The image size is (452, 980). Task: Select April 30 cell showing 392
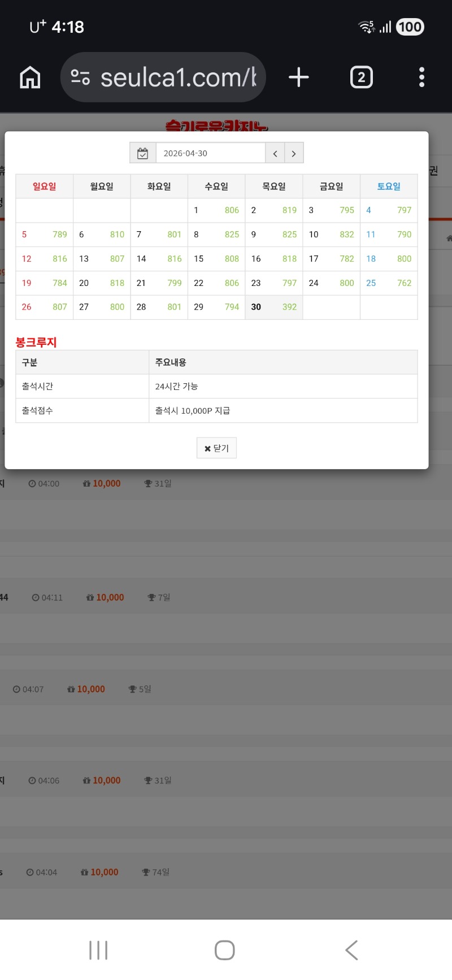click(274, 307)
